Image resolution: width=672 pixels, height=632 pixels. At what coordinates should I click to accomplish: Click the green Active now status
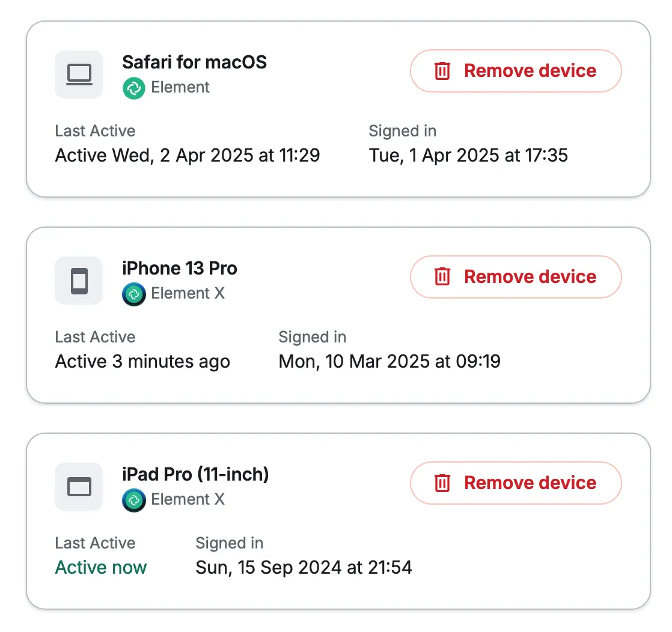point(100,567)
